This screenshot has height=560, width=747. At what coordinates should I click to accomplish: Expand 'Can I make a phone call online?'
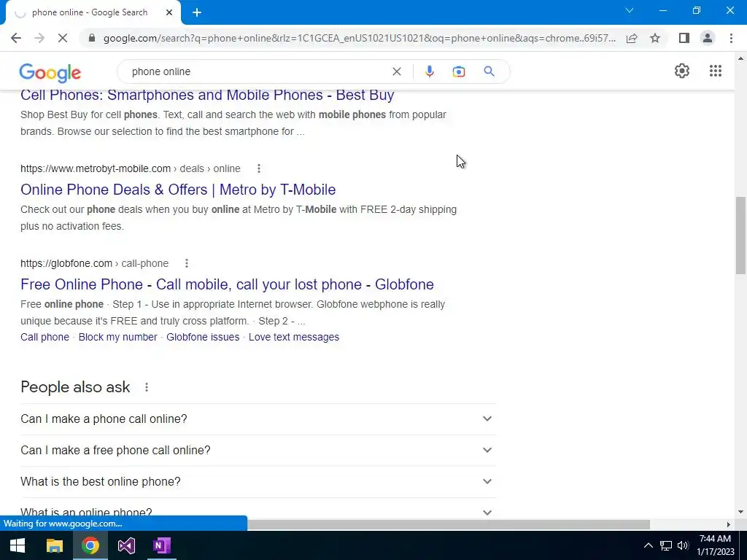[x=258, y=419]
